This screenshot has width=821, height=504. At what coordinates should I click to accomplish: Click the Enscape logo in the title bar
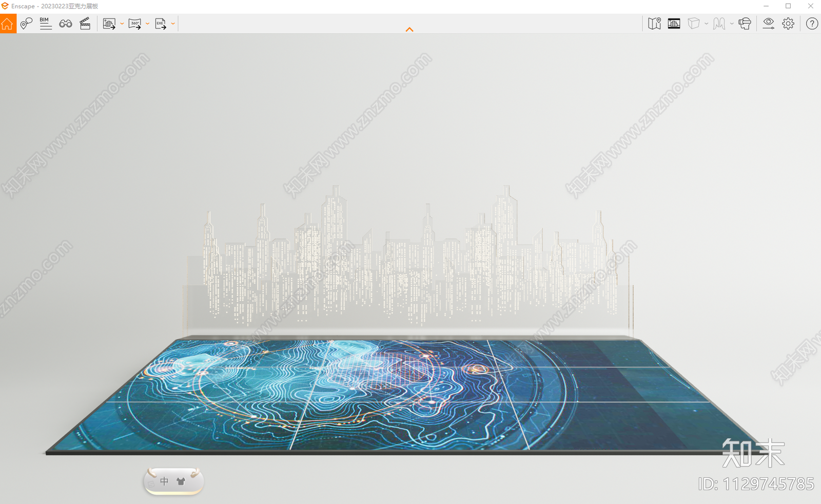click(5, 6)
